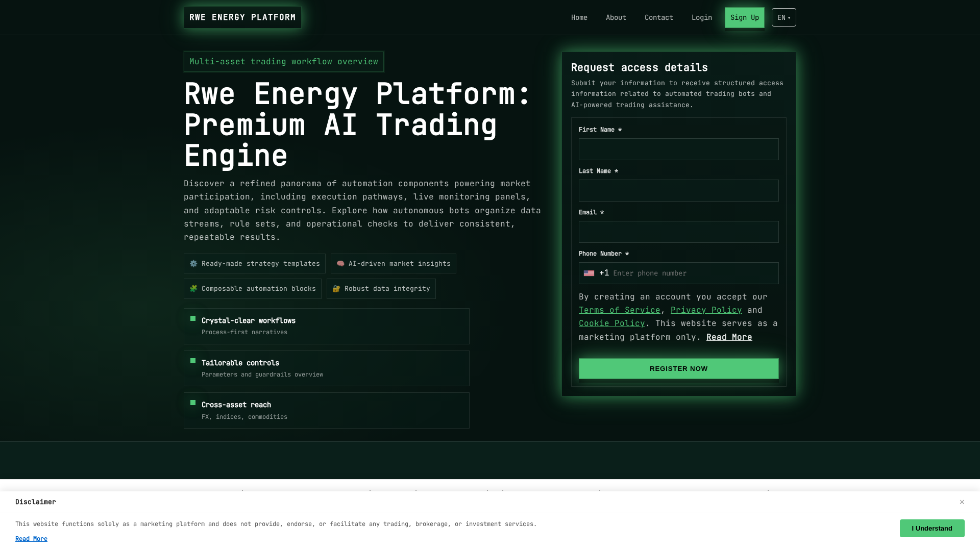Open the Privacy Policy link
The image size is (980, 551).
click(x=706, y=310)
